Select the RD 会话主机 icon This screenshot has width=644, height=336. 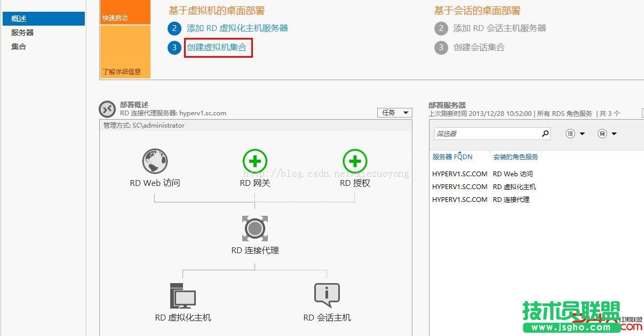(x=327, y=294)
